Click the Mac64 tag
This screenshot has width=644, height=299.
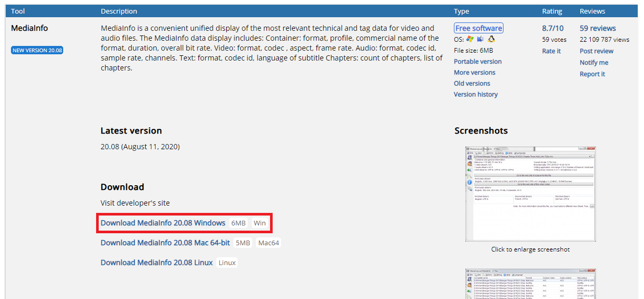click(268, 243)
